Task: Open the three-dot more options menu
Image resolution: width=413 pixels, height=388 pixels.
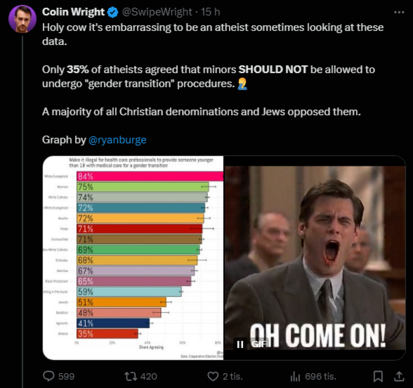Action: 399,12
